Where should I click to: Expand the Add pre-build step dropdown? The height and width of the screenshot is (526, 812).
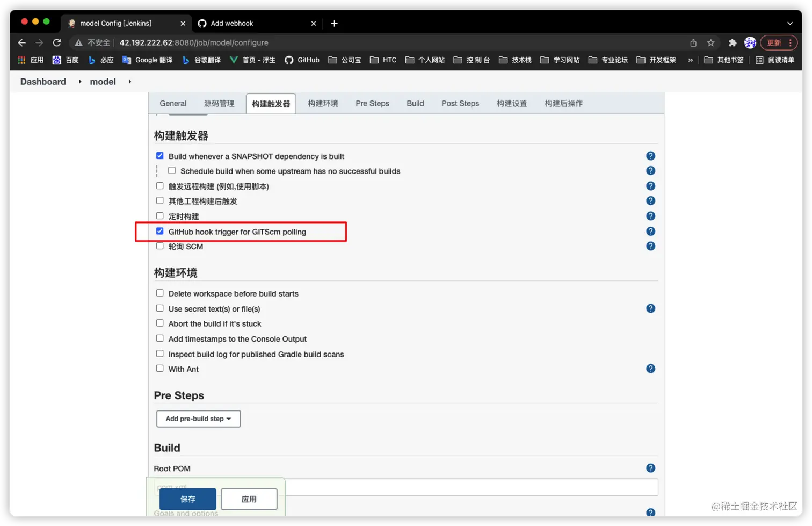click(x=198, y=419)
